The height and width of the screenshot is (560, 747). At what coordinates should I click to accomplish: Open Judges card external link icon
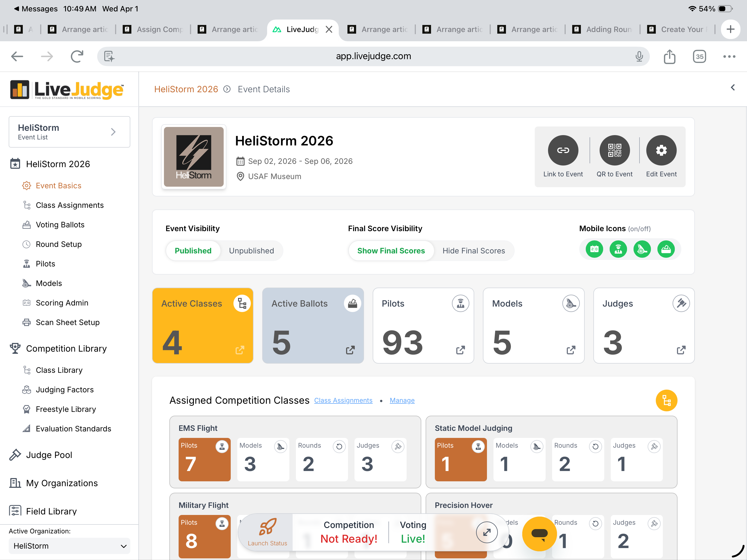tap(681, 350)
